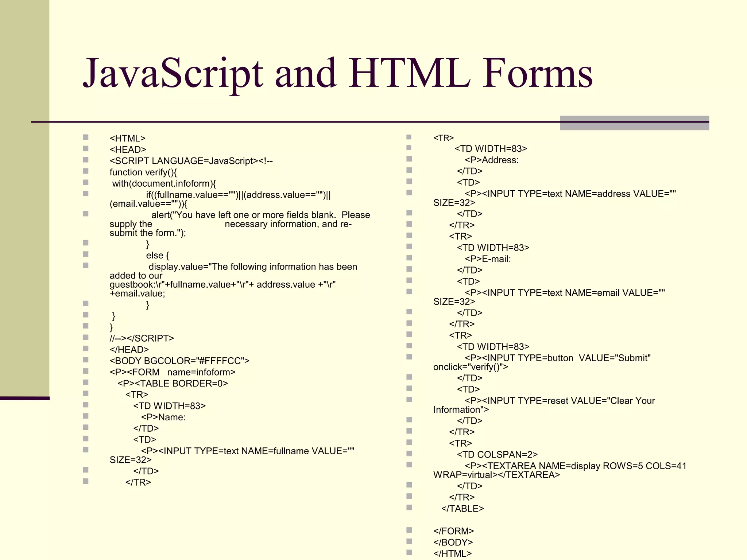Click the "<BODY BGCOLOR="#FFFFCC">" line
The width and height of the screenshot is (747, 560).
179,361
